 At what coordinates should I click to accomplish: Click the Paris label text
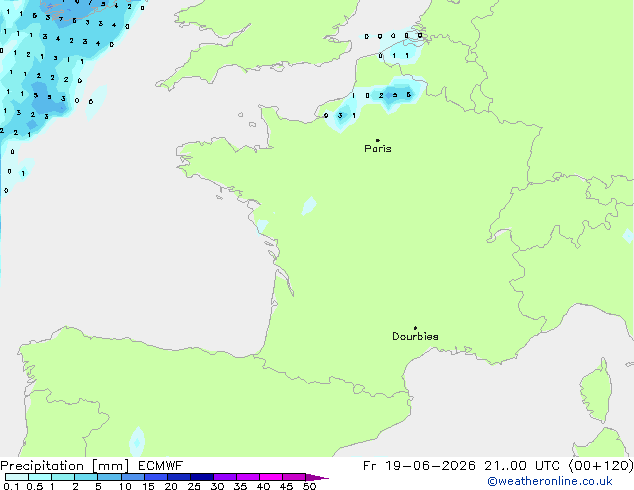pyautogui.click(x=378, y=149)
